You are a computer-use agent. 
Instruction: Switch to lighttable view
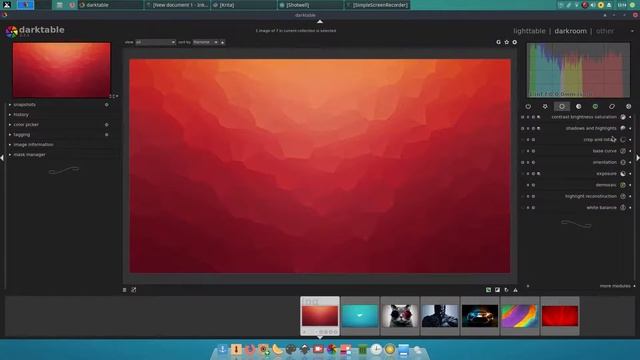coord(529,31)
